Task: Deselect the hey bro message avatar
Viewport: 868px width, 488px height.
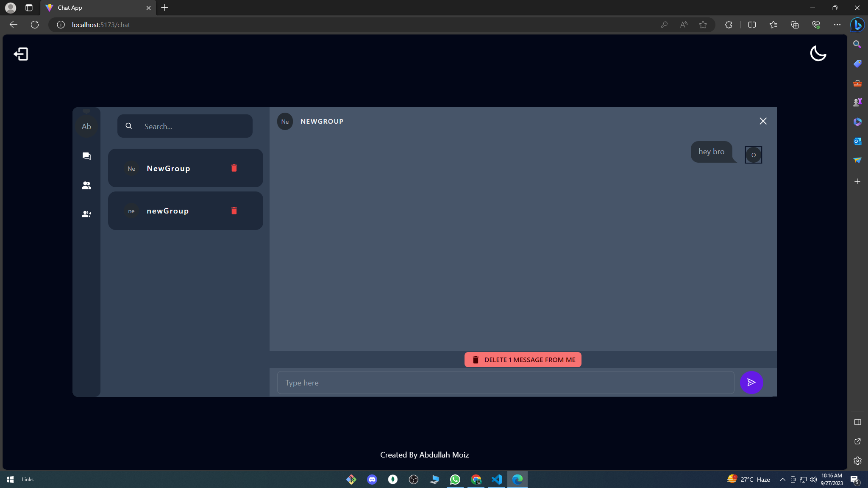Action: tap(753, 155)
